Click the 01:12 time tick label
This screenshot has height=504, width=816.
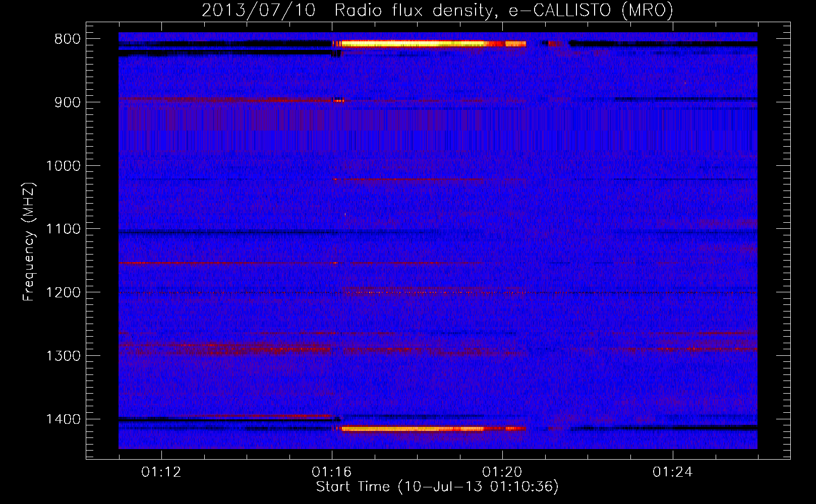(161, 472)
